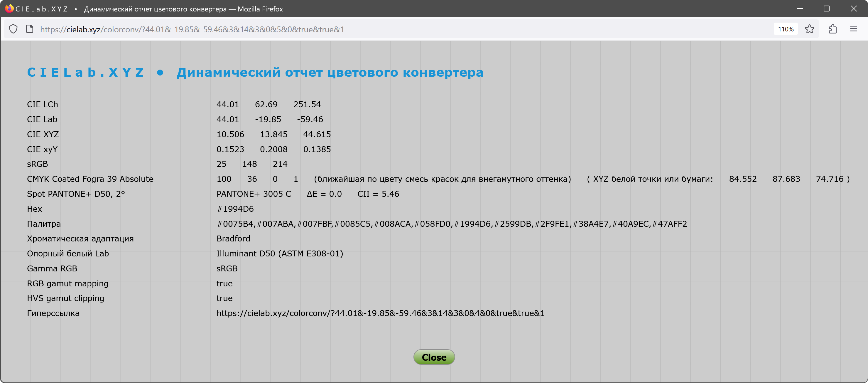Click the Hex value #1994D6
The image size is (868, 383).
(235, 209)
